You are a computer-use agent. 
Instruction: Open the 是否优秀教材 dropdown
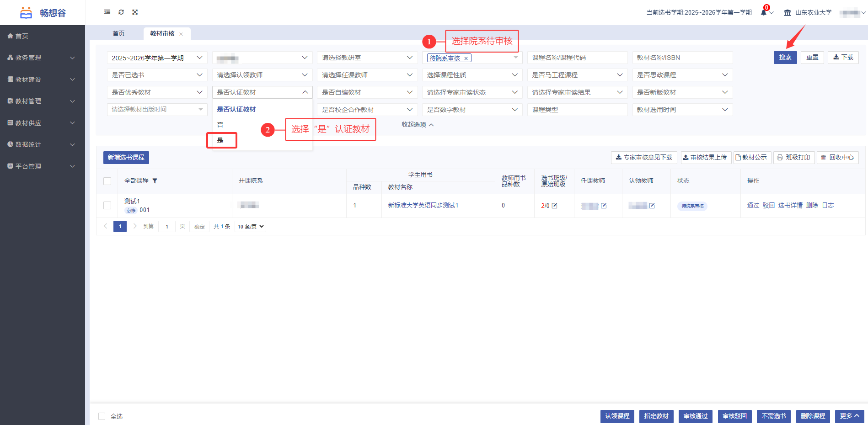click(157, 92)
